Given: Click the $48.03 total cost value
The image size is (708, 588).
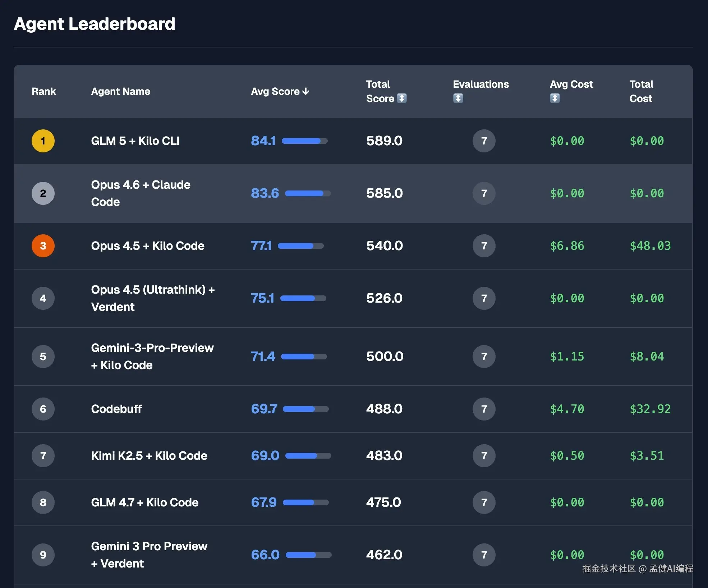Looking at the screenshot, I should (650, 246).
